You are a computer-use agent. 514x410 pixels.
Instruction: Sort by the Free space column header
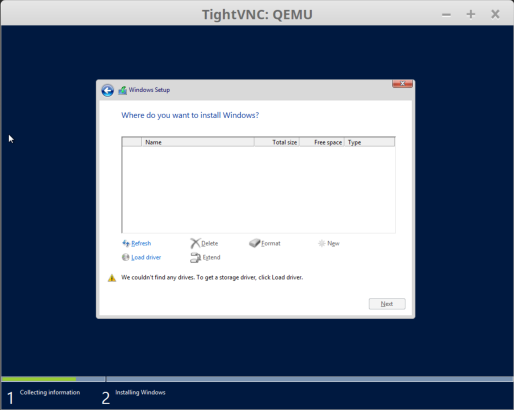tap(322, 142)
